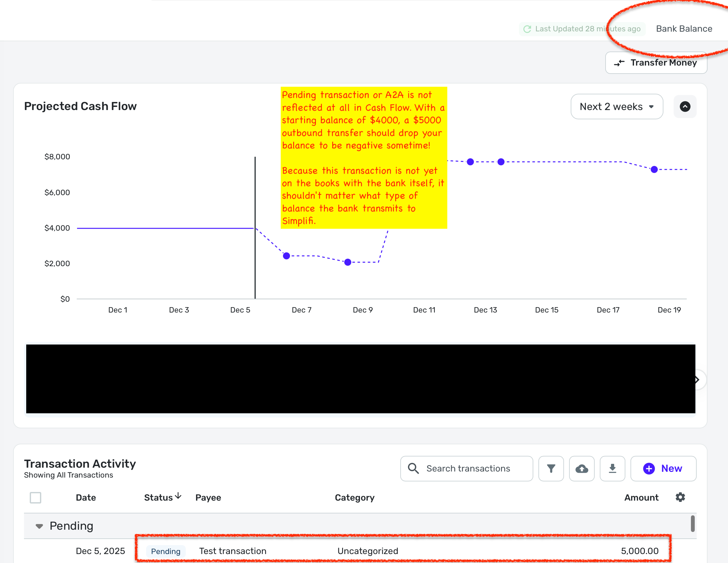This screenshot has width=728, height=563.
Task: Click the refresh Last Updated icon
Action: (x=527, y=29)
